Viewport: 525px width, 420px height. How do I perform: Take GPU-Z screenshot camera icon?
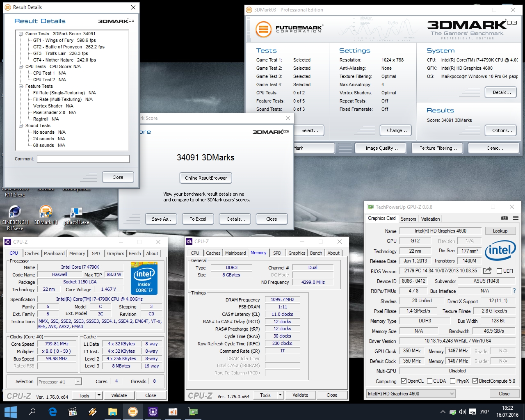coord(504,218)
